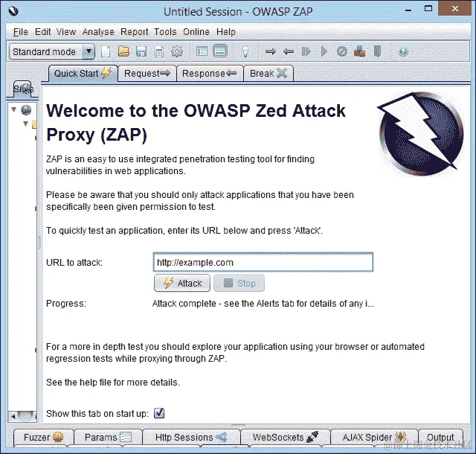Click the URL to attack input field
The image size is (476, 454).
pos(263,262)
